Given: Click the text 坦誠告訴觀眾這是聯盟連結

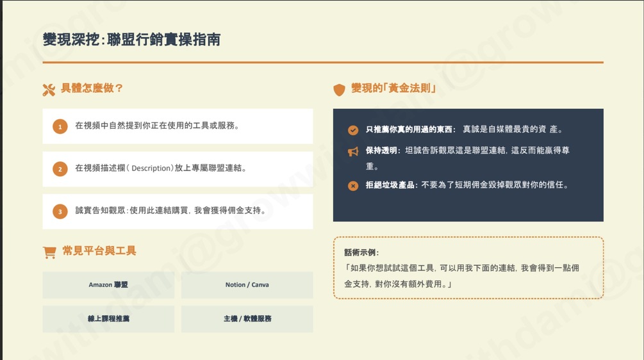Looking at the screenshot, I should (455, 151).
